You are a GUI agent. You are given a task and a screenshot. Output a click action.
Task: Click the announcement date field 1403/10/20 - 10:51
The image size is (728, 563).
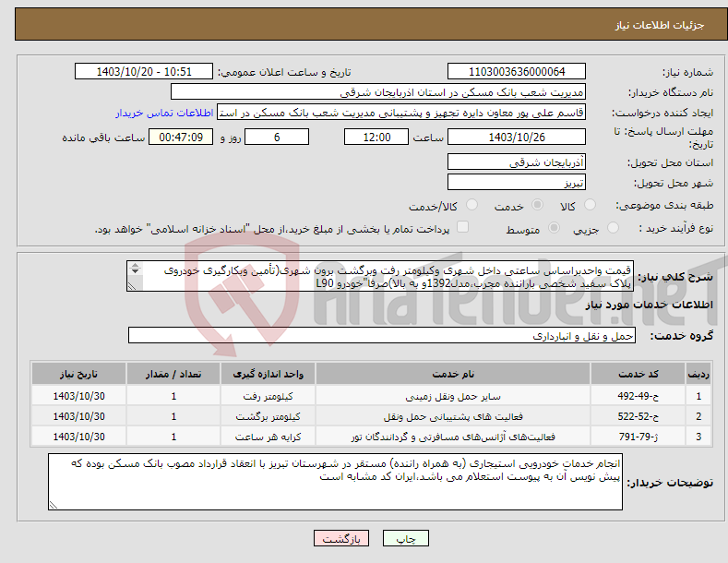[x=144, y=72]
